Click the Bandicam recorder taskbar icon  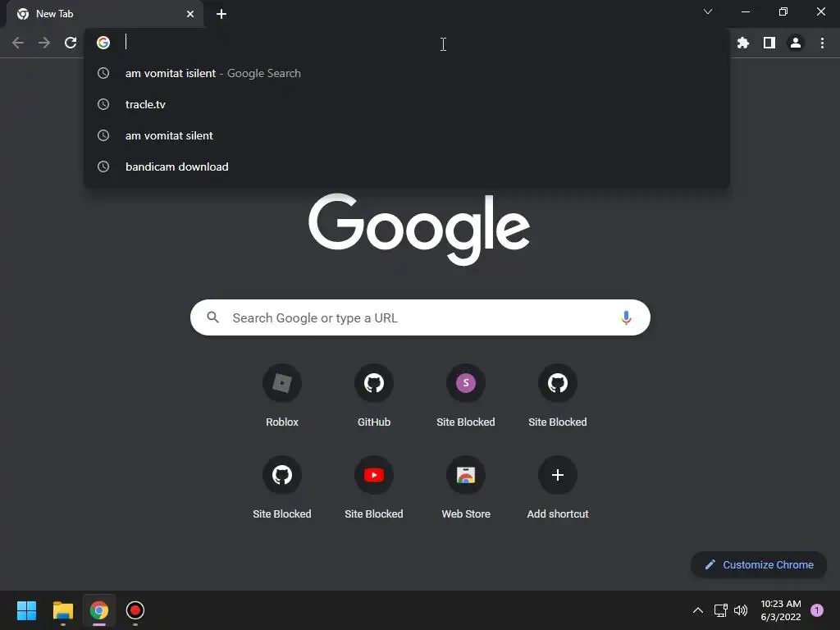(135, 610)
